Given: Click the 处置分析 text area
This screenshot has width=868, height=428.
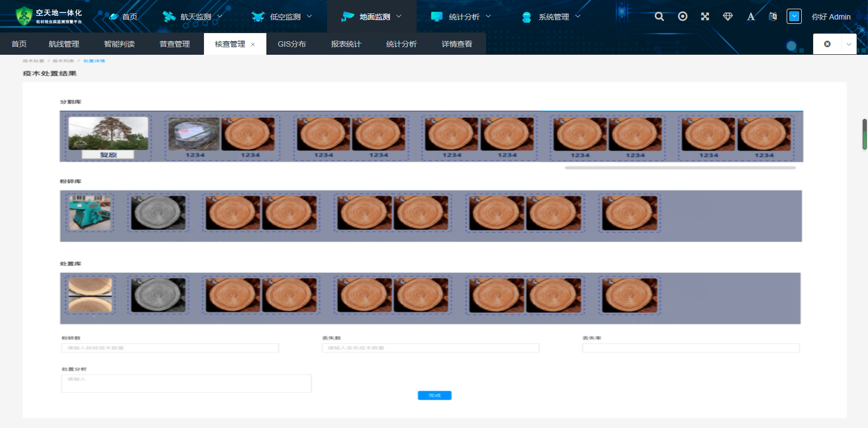Looking at the screenshot, I should click(x=186, y=384).
